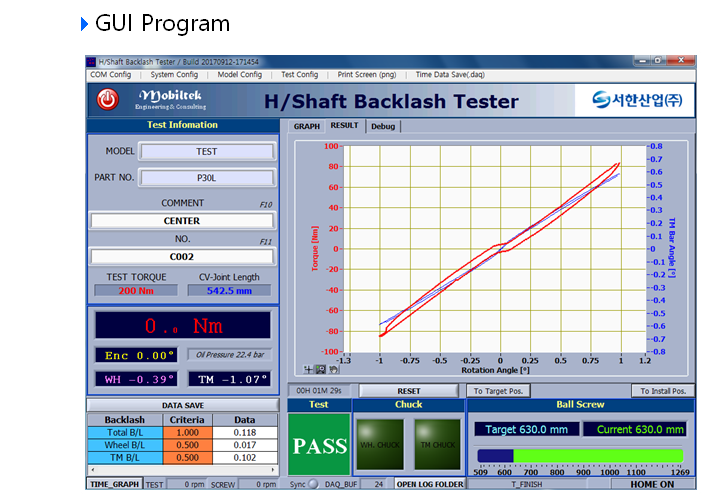
Task: Click the To Target Pos. button
Action: [x=498, y=391]
